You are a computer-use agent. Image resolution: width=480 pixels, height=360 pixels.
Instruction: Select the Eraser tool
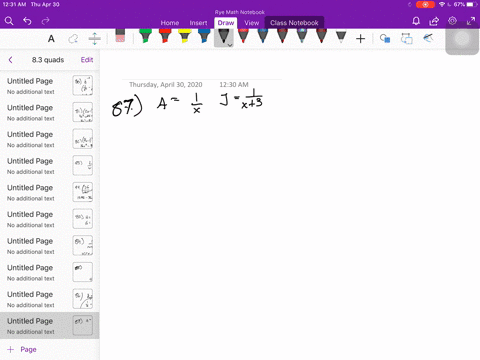pyautogui.click(x=120, y=36)
